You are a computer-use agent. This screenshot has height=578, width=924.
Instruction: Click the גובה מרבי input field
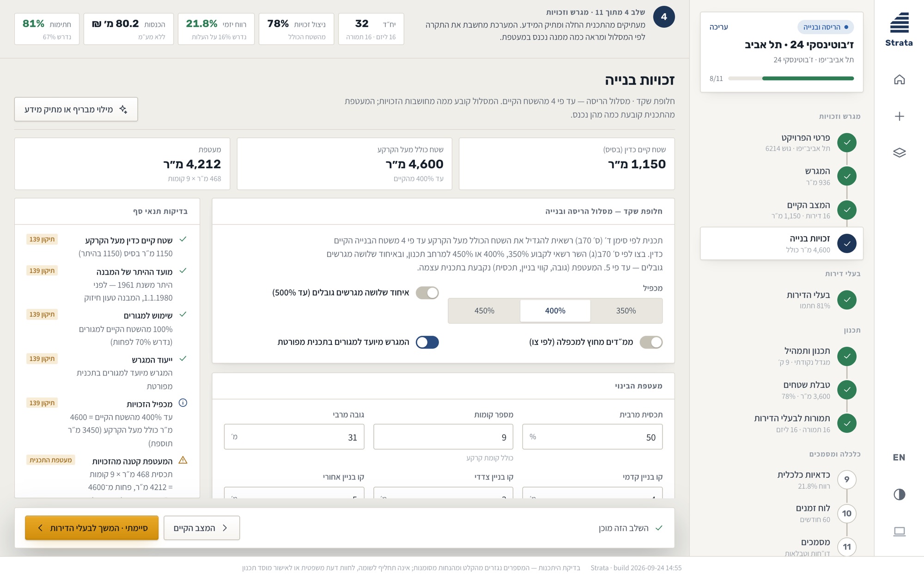[x=294, y=437]
